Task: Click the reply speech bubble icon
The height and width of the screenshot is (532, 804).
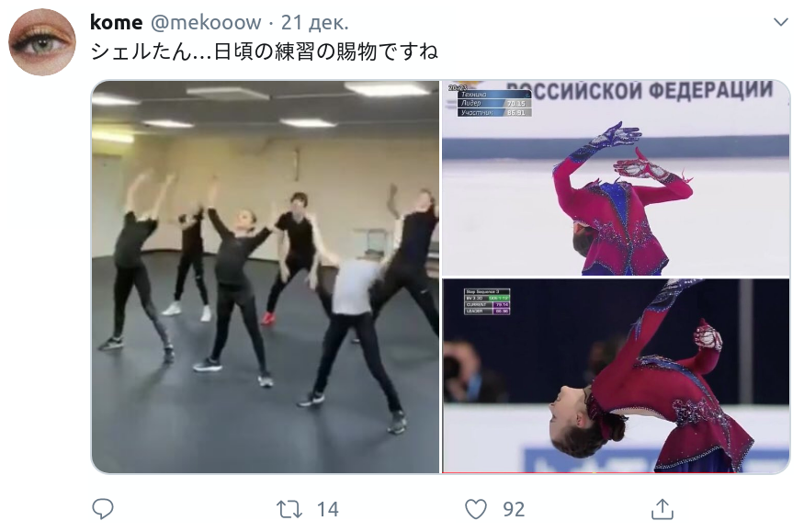Action: 103,509
